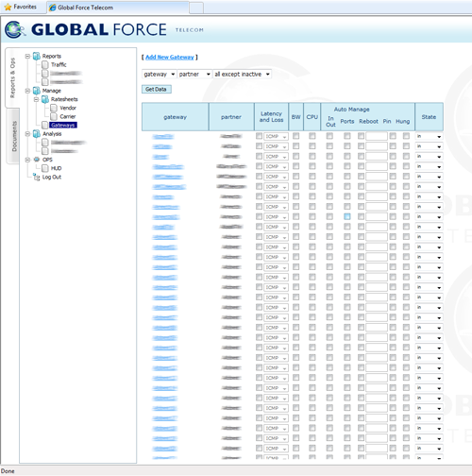Click the page icon beside HUD
The image size is (472, 476).
click(45, 168)
